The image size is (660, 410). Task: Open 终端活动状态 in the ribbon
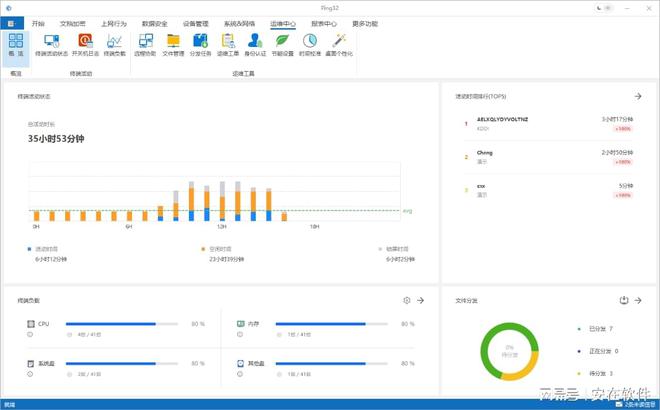(x=51, y=44)
